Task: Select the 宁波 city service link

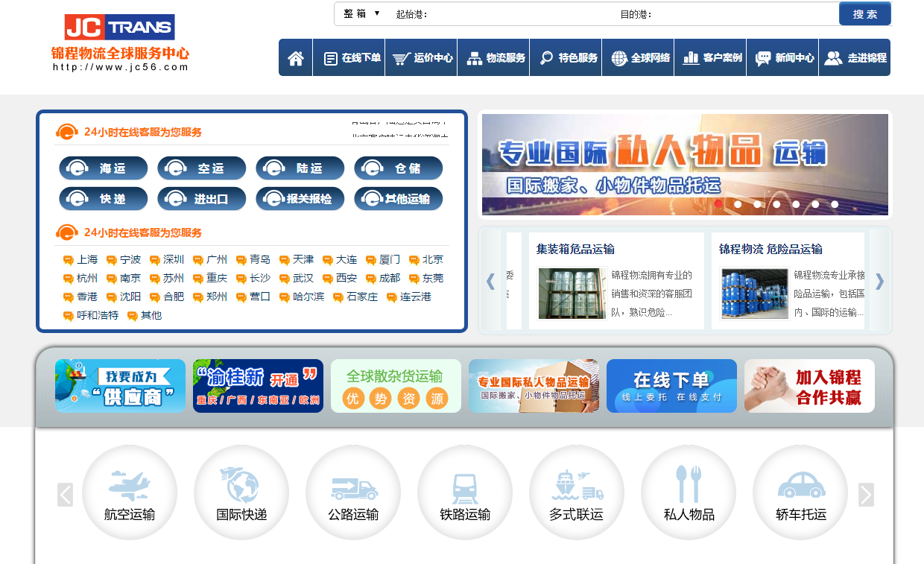Action: [124, 260]
